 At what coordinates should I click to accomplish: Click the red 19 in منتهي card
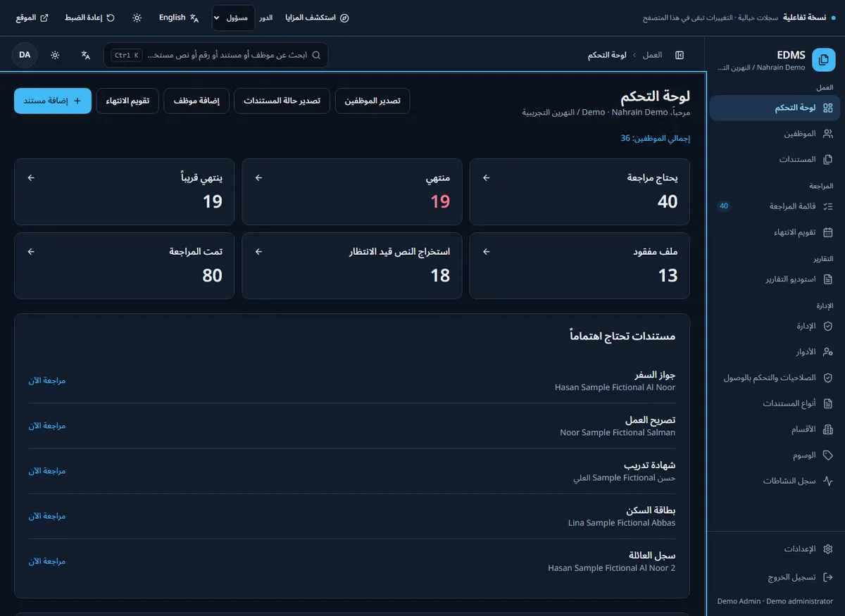pos(440,202)
